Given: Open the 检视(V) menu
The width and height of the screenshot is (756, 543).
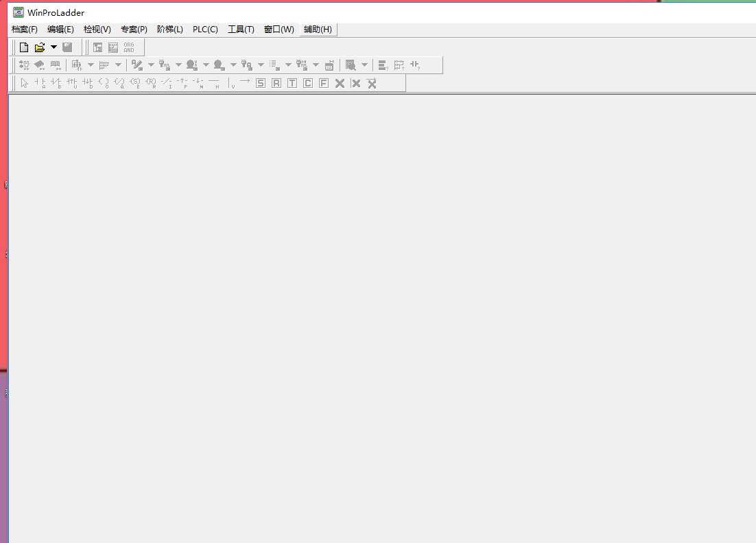Looking at the screenshot, I should click(97, 30).
